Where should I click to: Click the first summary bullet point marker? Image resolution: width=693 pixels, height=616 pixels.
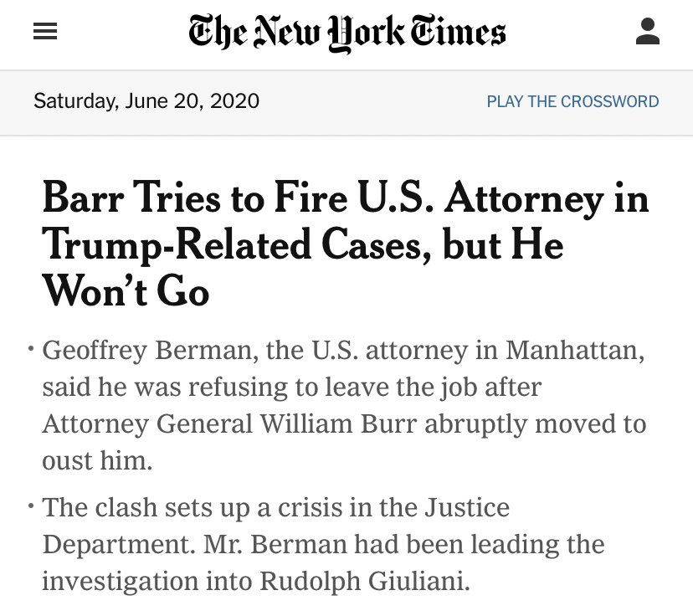click(x=31, y=349)
